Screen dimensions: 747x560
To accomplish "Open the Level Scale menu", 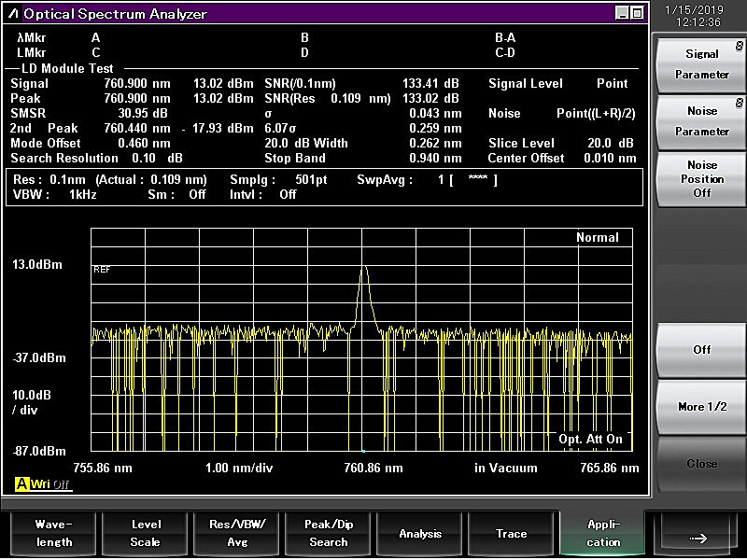I will point(145,533).
